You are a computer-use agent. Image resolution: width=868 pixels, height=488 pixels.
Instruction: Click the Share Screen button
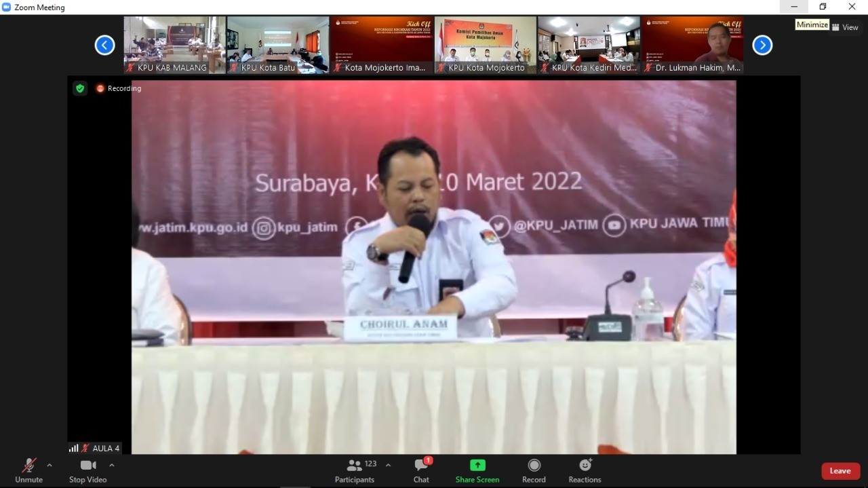pos(477,470)
